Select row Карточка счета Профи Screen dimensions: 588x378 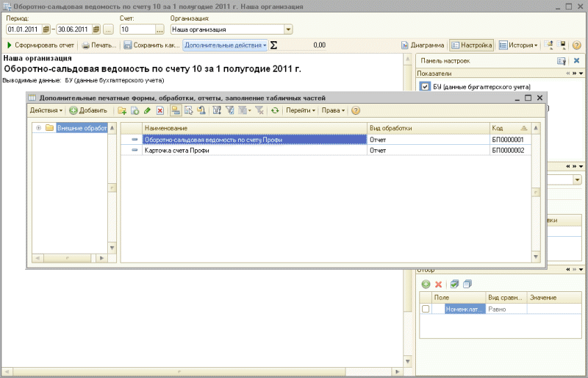(326, 150)
